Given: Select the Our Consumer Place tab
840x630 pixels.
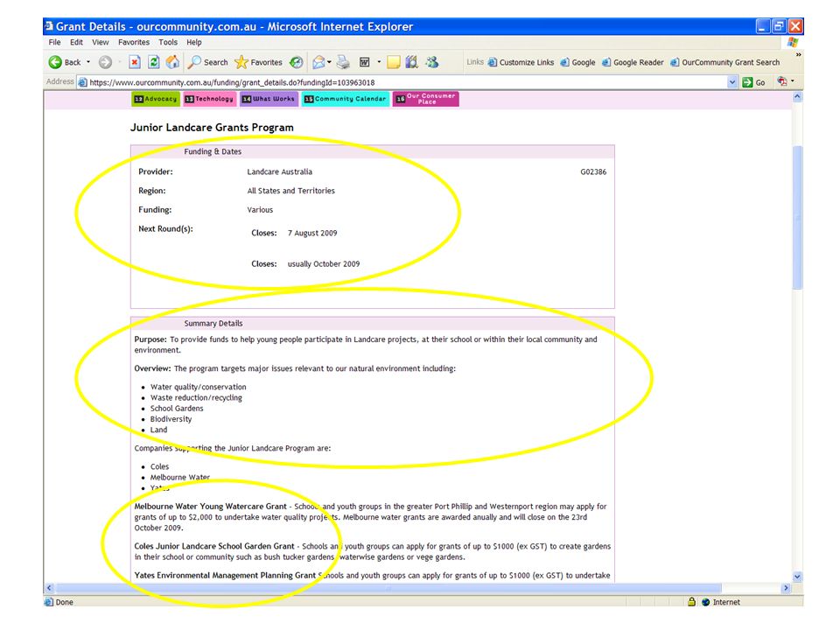Looking at the screenshot, I should pyautogui.click(x=426, y=99).
